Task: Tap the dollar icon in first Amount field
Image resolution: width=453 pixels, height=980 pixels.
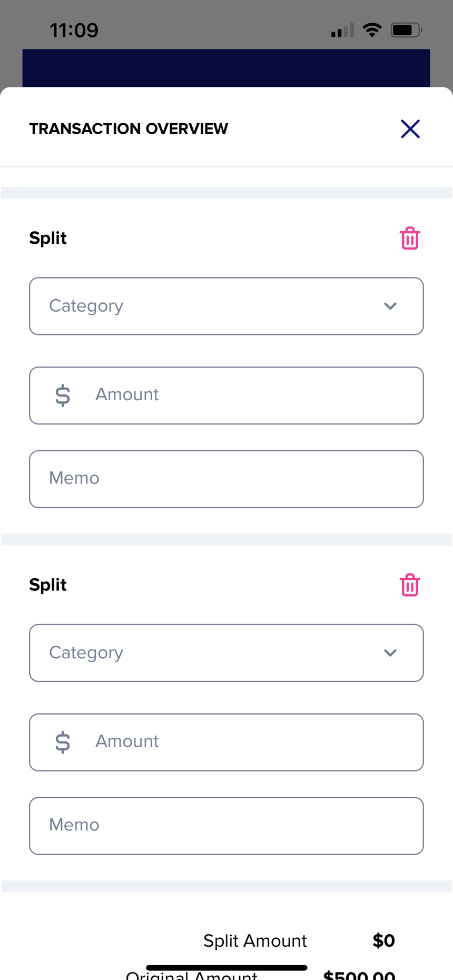Action: pyautogui.click(x=63, y=395)
